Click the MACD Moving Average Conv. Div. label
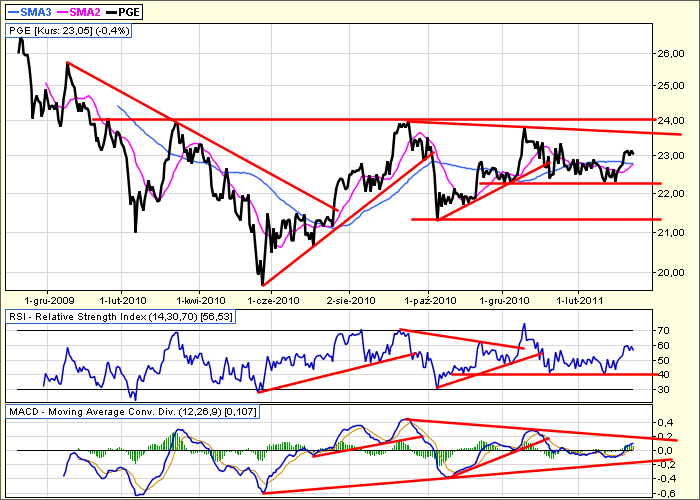 point(133,412)
